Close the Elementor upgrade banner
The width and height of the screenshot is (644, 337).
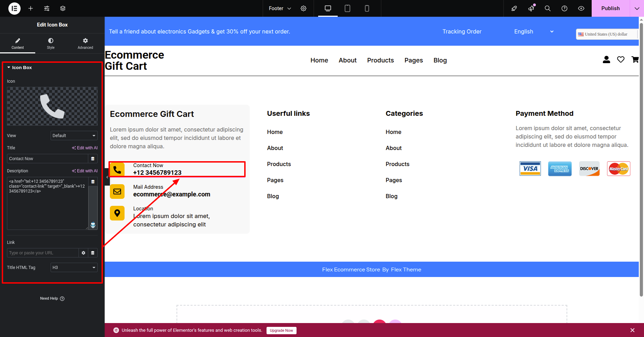632,330
